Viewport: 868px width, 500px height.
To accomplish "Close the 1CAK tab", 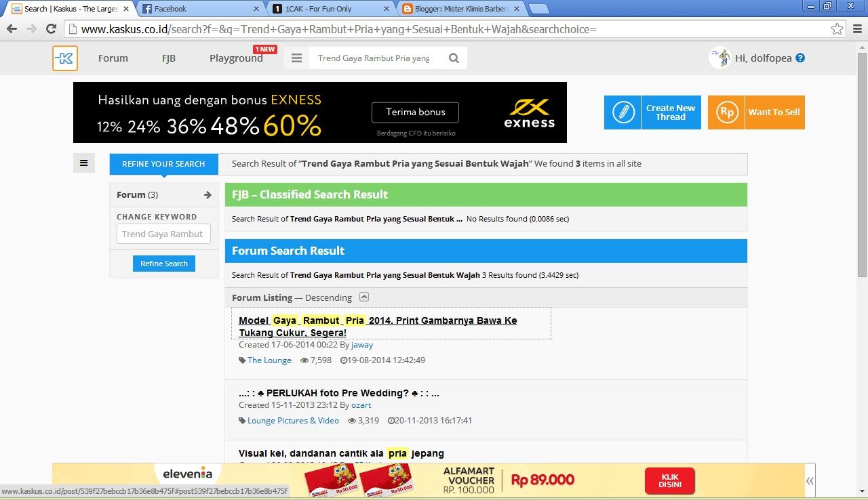I will (387, 9).
